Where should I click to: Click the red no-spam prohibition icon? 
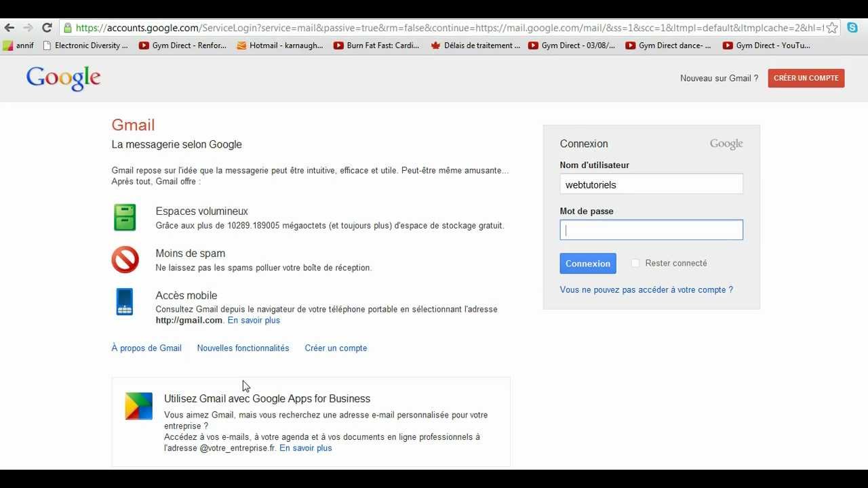[x=125, y=260]
